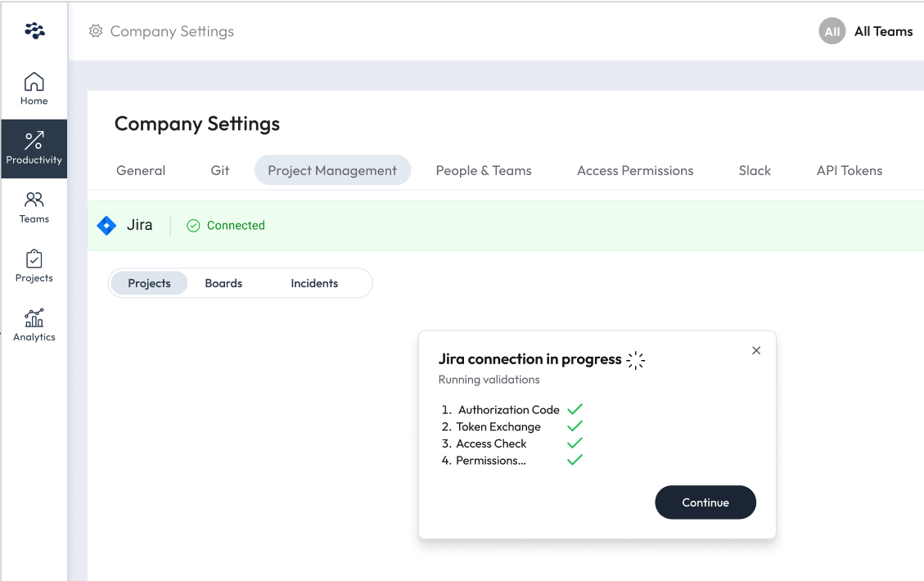924x581 pixels.
Task: Open the Git tab
Action: [x=220, y=170]
